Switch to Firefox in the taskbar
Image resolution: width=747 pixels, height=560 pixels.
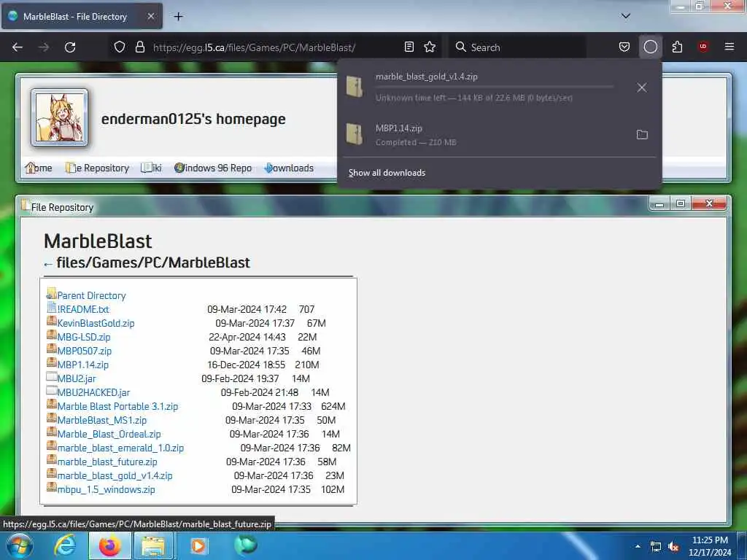pyautogui.click(x=109, y=545)
